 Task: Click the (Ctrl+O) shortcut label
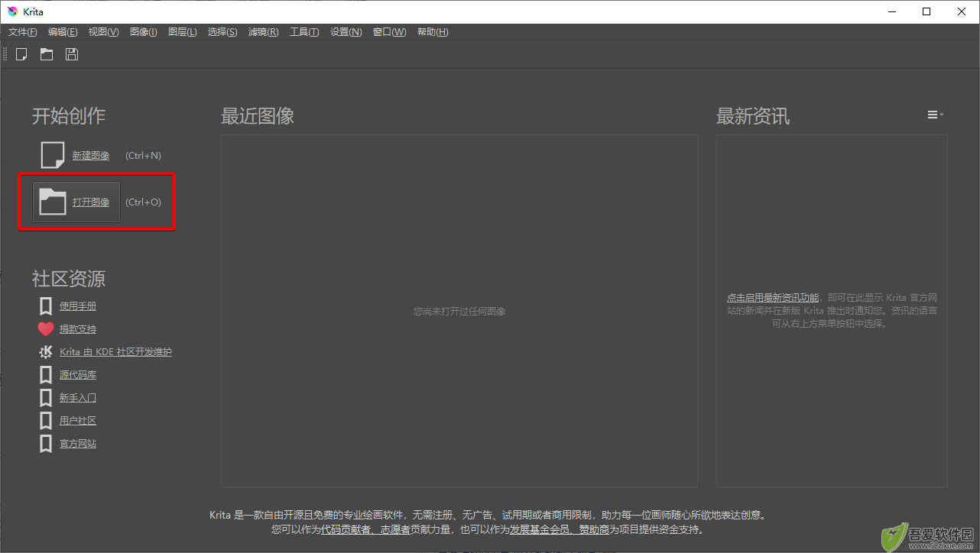click(x=143, y=202)
